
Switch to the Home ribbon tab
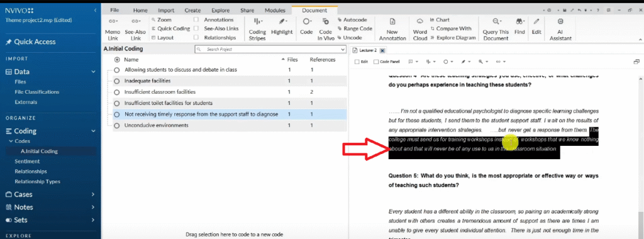[140, 10]
